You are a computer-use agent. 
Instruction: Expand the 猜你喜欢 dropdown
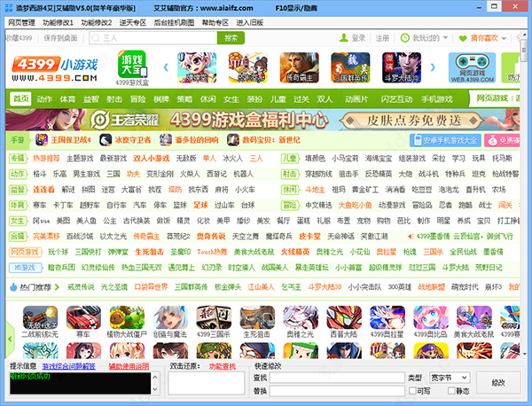coord(504,37)
